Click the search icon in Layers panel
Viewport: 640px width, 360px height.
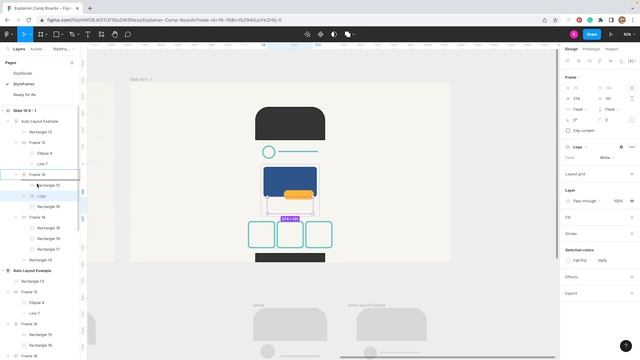pos(7,49)
